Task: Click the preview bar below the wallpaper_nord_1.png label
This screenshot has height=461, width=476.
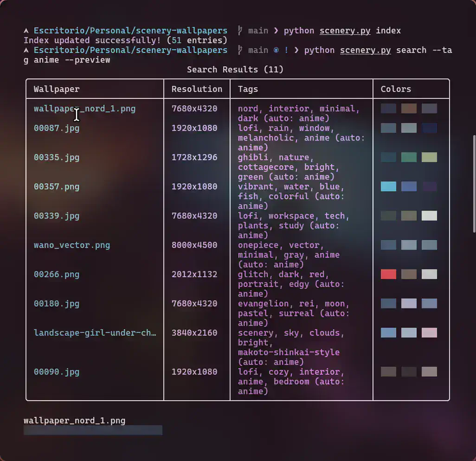Action: pyautogui.click(x=93, y=430)
